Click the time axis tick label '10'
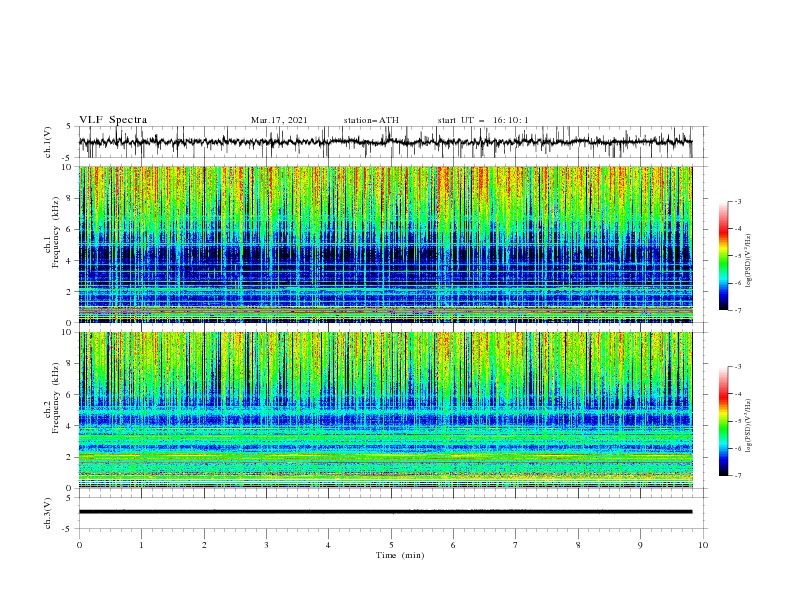Screen dimensions: 792x612 click(703, 545)
